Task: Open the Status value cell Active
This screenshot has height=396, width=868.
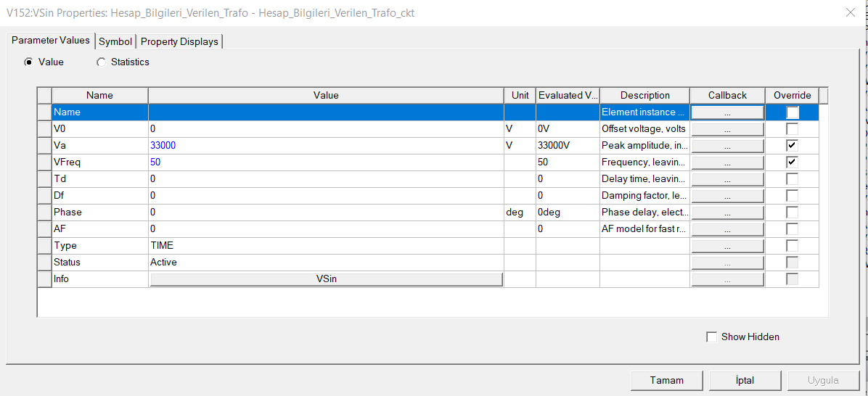Action: (326, 263)
